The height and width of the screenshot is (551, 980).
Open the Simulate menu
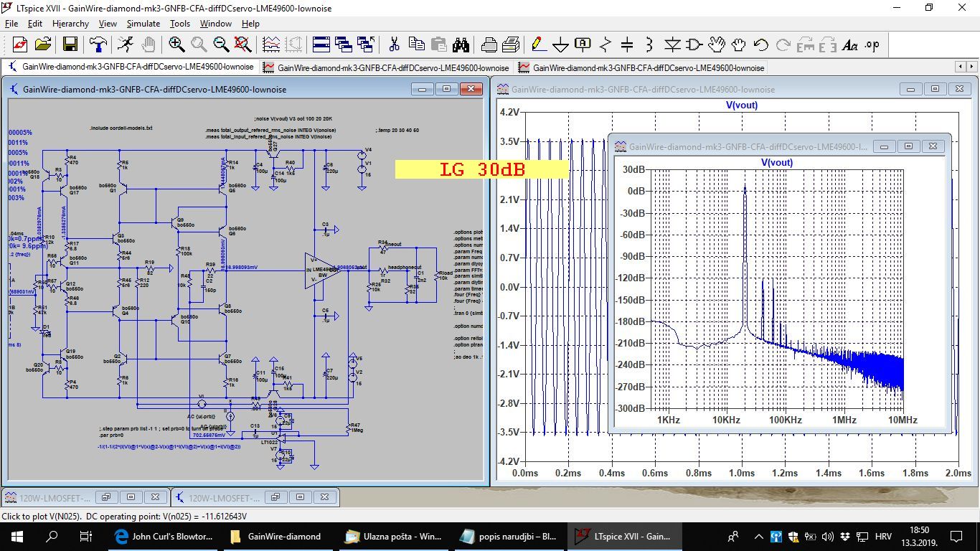[143, 24]
